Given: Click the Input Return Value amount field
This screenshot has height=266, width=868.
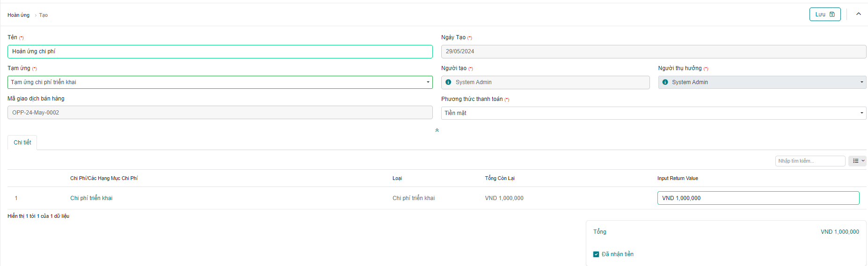Looking at the screenshot, I should (758, 198).
